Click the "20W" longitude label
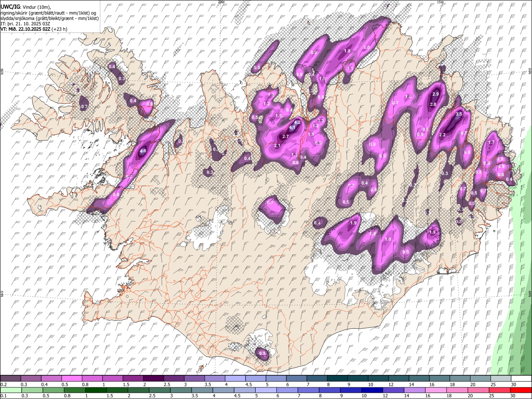Viewport: 532px width, 399px height. (221, 2)
